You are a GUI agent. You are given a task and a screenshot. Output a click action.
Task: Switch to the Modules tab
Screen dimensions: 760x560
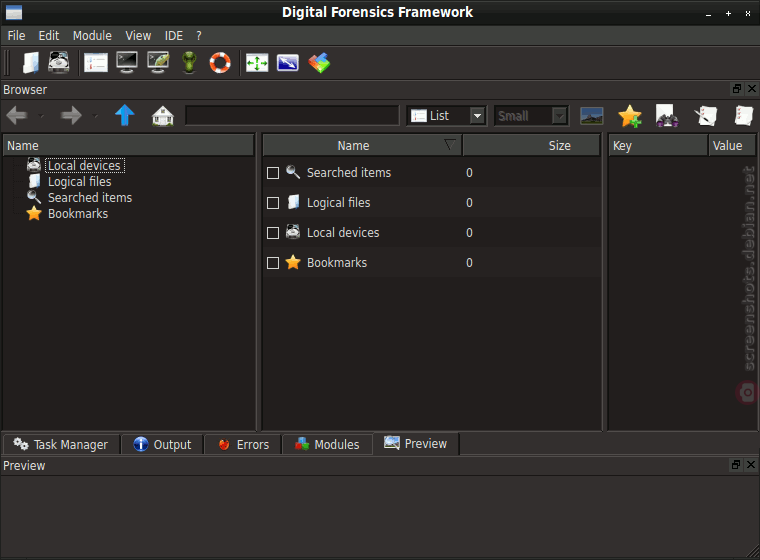pyautogui.click(x=327, y=445)
